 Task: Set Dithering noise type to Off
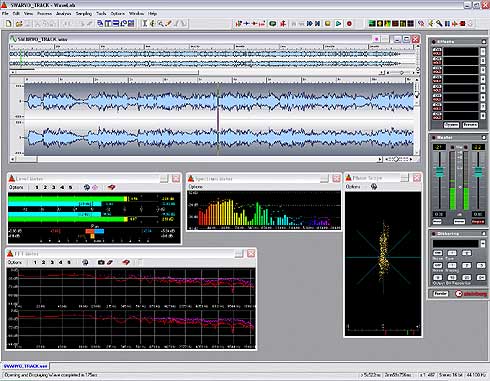pyautogui.click(x=438, y=253)
